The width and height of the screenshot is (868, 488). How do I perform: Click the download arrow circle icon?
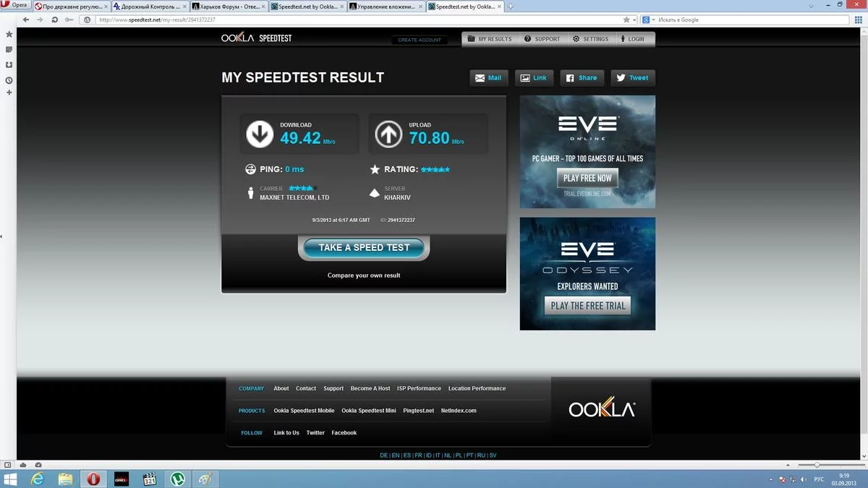259,134
